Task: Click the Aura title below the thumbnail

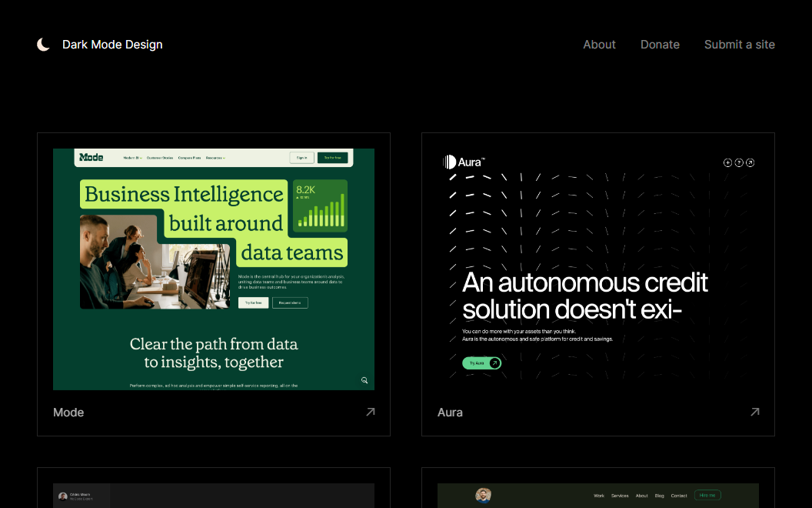Action: [450, 413]
